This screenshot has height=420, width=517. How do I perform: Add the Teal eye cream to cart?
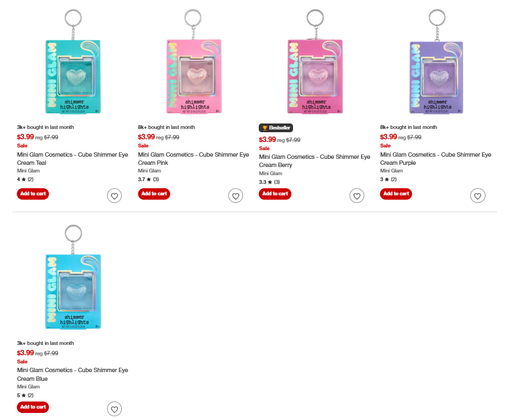(x=32, y=194)
